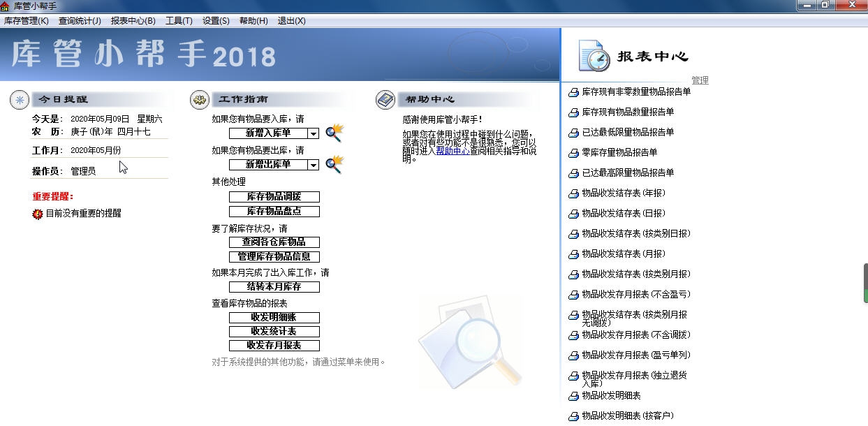868x426 pixels.
Task: Click the 结转本月库存 button
Action: [273, 286]
